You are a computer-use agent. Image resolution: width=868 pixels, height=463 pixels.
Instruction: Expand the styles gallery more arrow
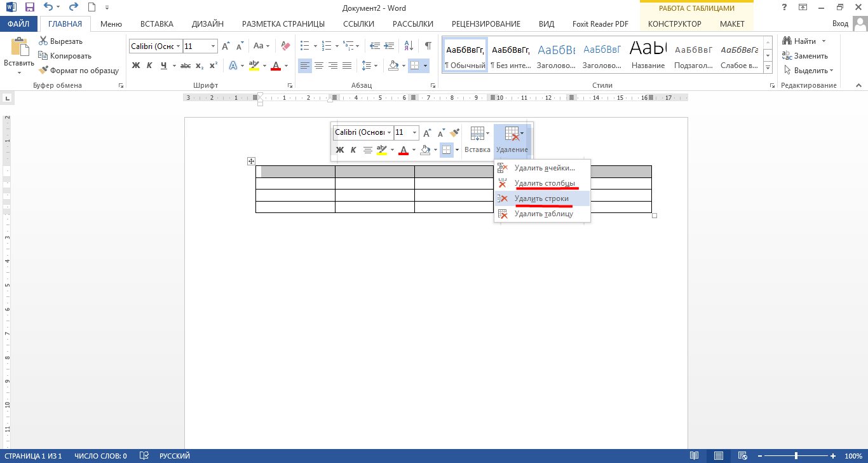point(768,67)
